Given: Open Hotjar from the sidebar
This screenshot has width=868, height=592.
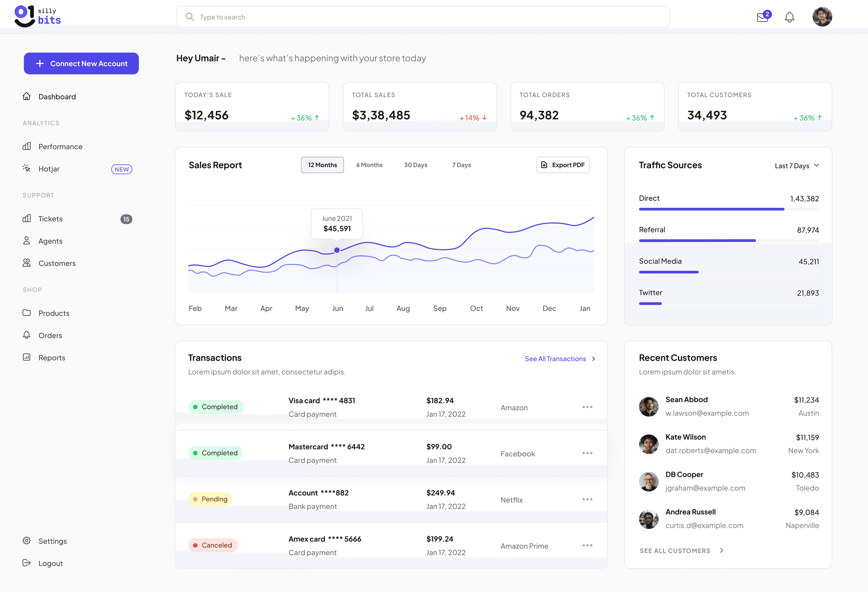Looking at the screenshot, I should [49, 169].
